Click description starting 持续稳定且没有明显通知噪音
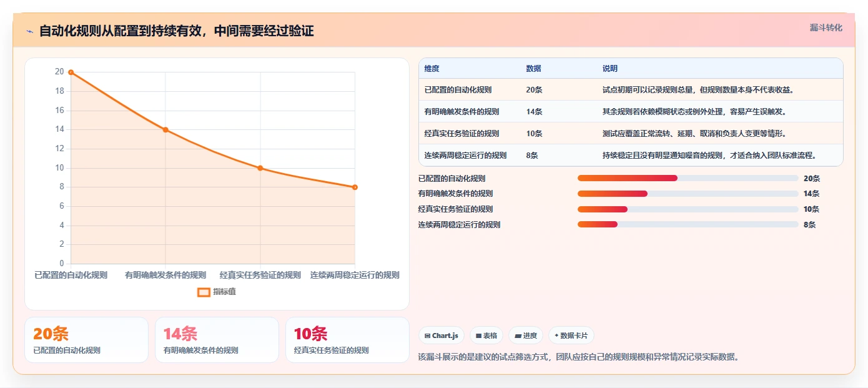This screenshot has height=388, width=868. pos(709,156)
